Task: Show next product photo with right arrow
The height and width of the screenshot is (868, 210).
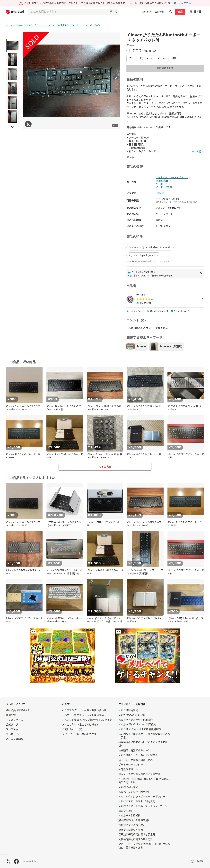Action: tap(116, 77)
